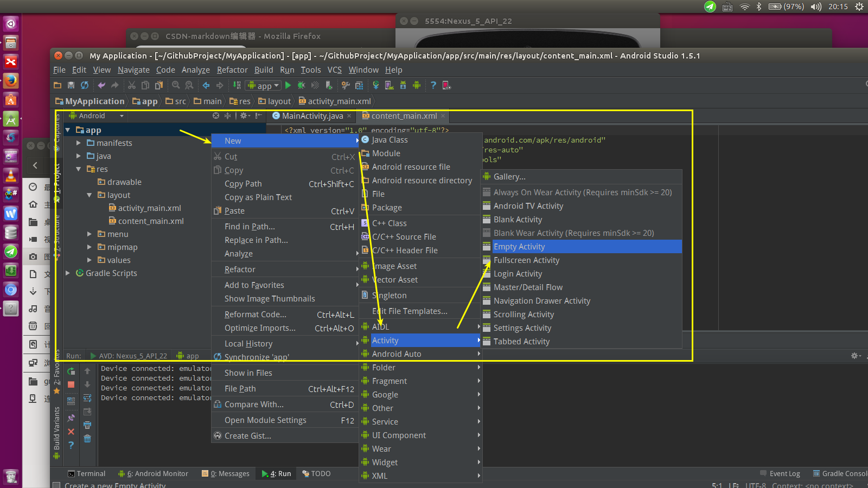Select Java Class in the New submenu
This screenshot has width=868, height=488.
(420, 140)
